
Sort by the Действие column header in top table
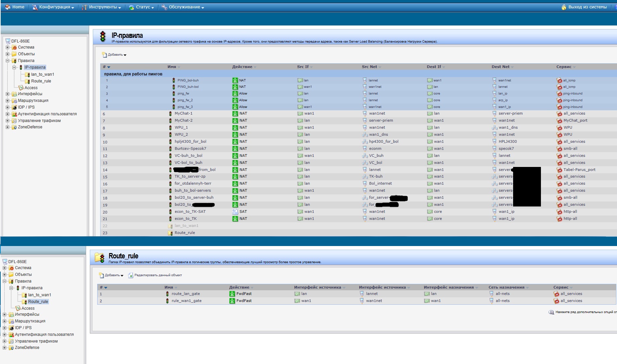(242, 67)
